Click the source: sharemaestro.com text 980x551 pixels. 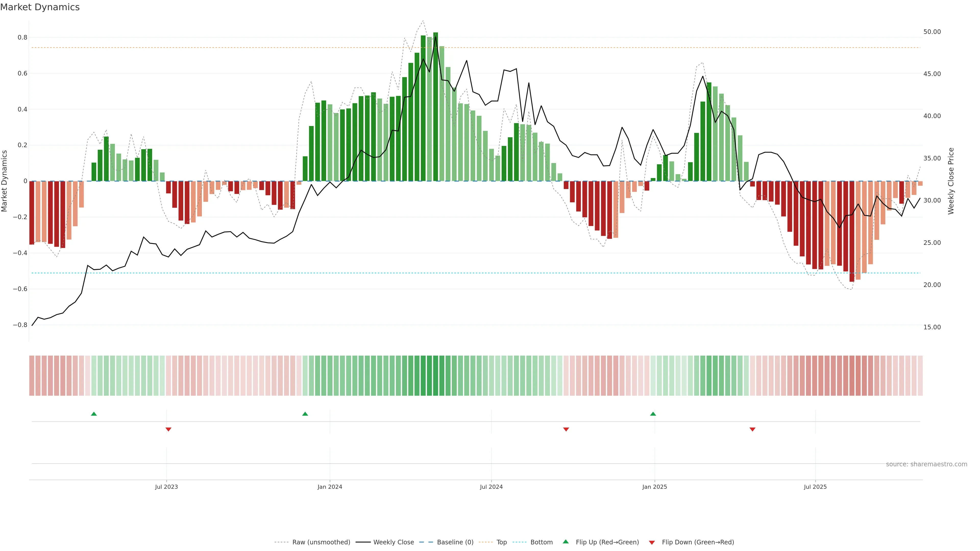[x=926, y=464]
